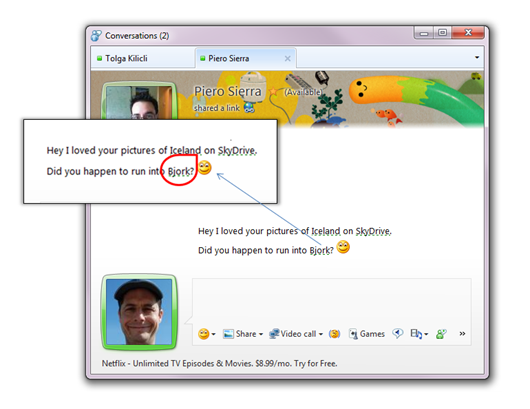Expand the emoticon dropdown arrow
The height and width of the screenshot is (409, 530).
(214, 334)
